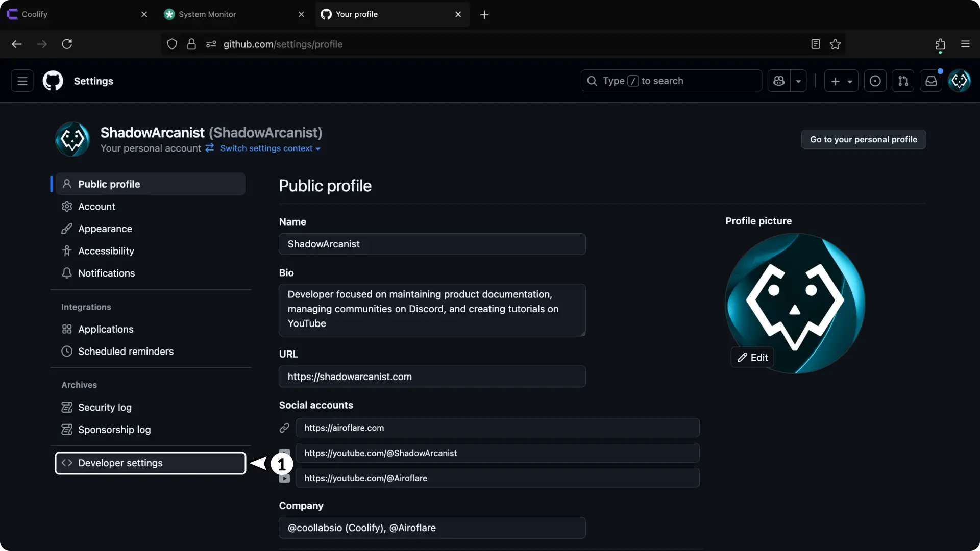
Task: Open the hamburger navigation menu
Action: (x=22, y=81)
